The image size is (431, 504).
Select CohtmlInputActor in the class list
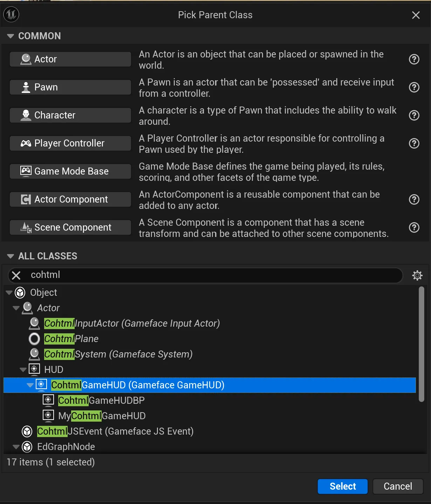(132, 323)
